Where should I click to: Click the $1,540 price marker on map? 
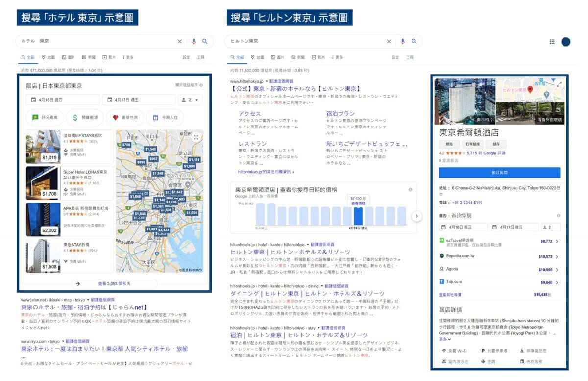(x=150, y=149)
